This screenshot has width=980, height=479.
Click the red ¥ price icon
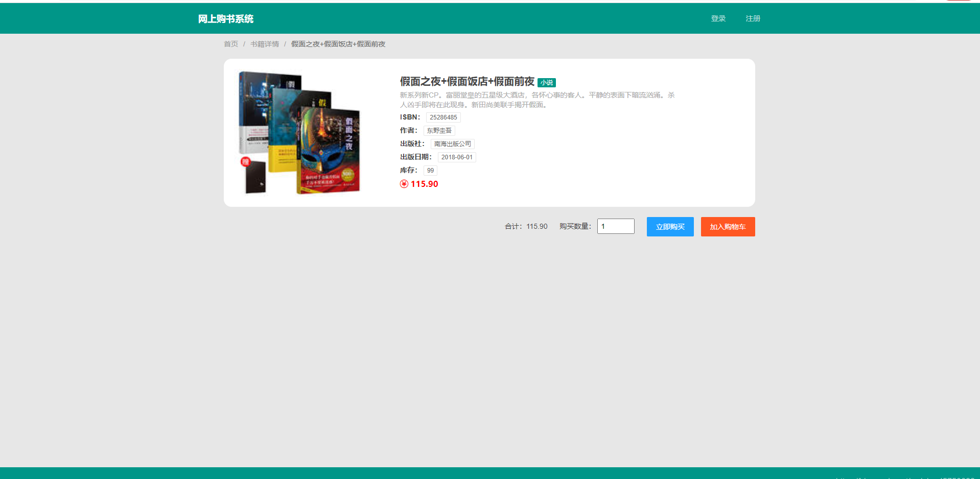tap(403, 184)
